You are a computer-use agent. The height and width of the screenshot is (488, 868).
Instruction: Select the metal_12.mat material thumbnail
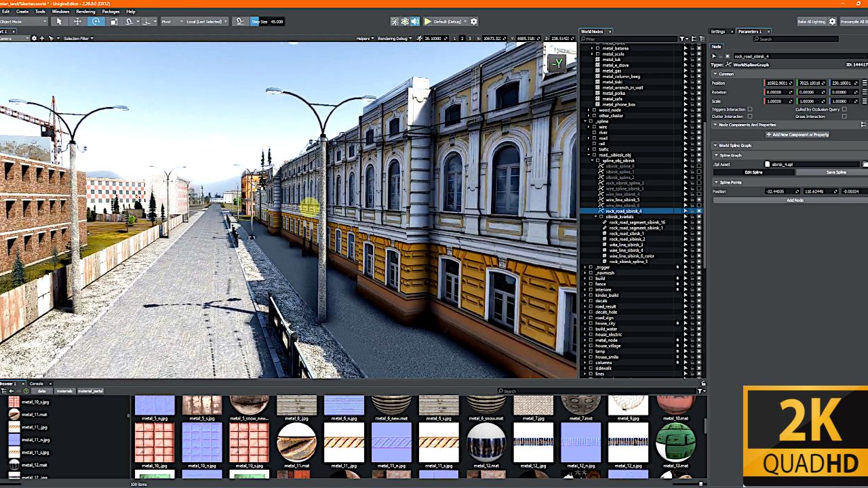point(486,442)
